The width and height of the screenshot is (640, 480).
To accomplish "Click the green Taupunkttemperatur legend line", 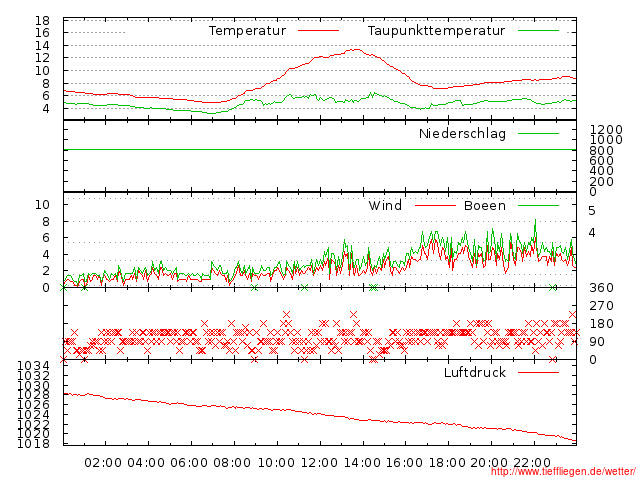I will pyautogui.click(x=538, y=30).
